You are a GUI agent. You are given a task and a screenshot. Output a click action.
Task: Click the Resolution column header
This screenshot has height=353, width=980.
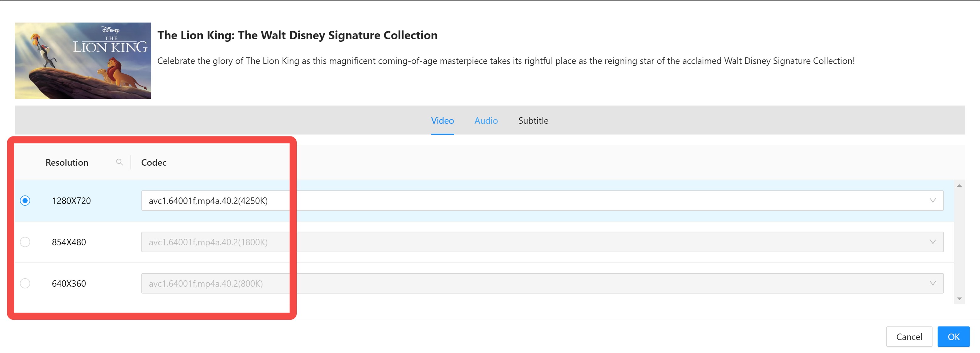pyautogui.click(x=67, y=163)
